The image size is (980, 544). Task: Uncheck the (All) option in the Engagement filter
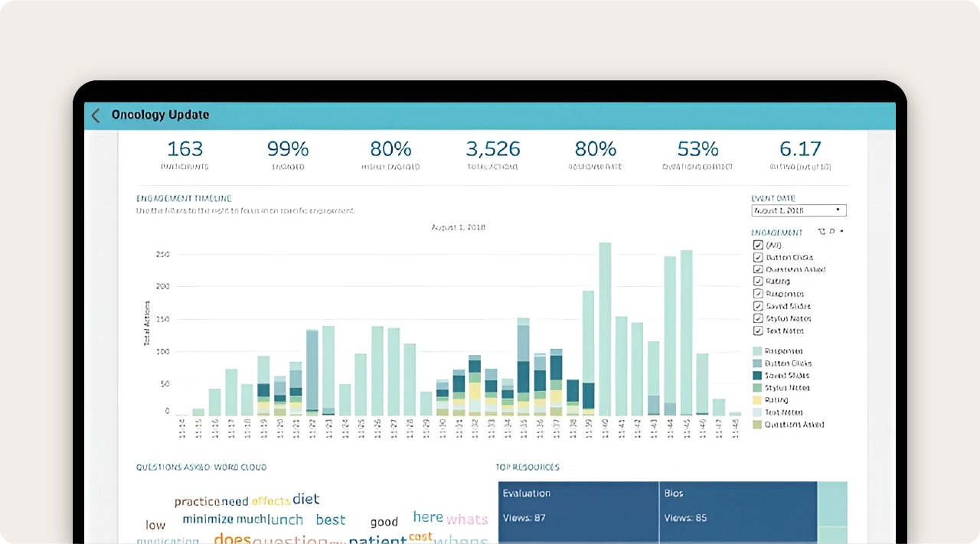[757, 245]
